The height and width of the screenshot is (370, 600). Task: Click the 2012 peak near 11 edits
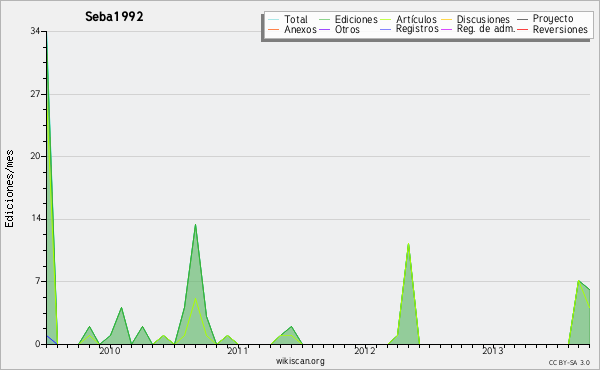point(409,244)
